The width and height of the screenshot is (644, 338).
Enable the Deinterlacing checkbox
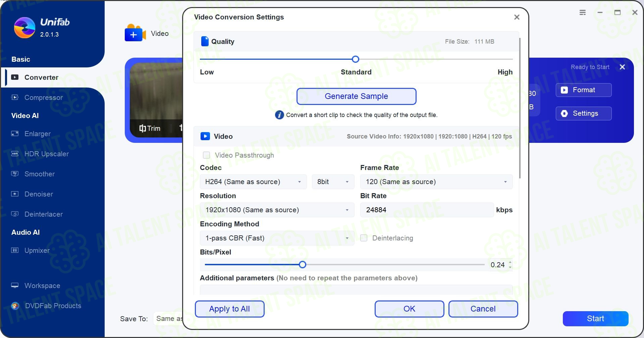click(x=364, y=238)
